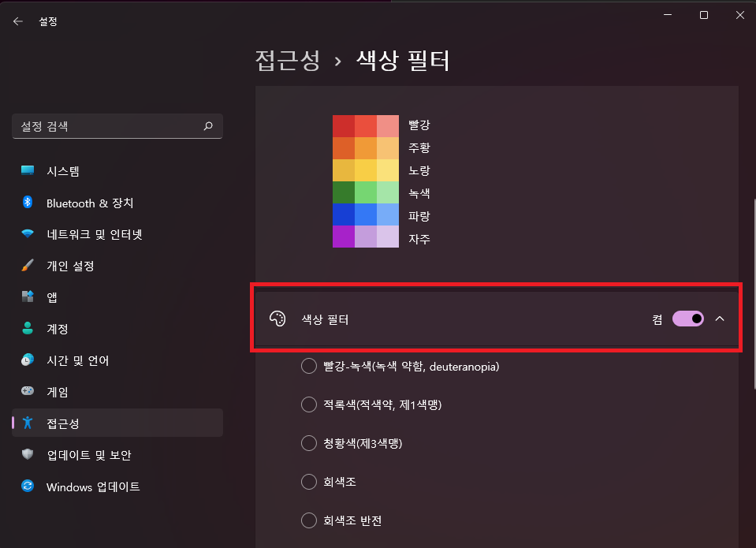Click the 게임 controller icon
The width and height of the screenshot is (756, 548).
(28, 391)
